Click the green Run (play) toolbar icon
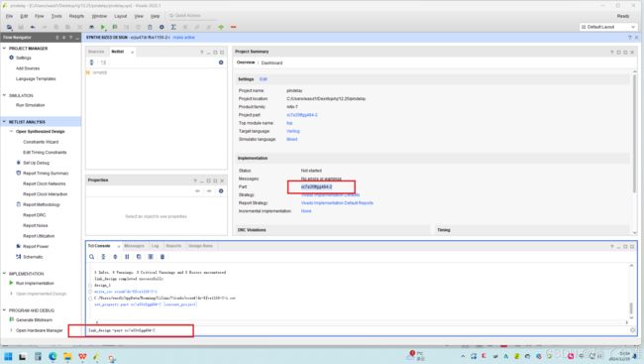Image resolution: width=644 pixels, height=364 pixels. coord(103,27)
